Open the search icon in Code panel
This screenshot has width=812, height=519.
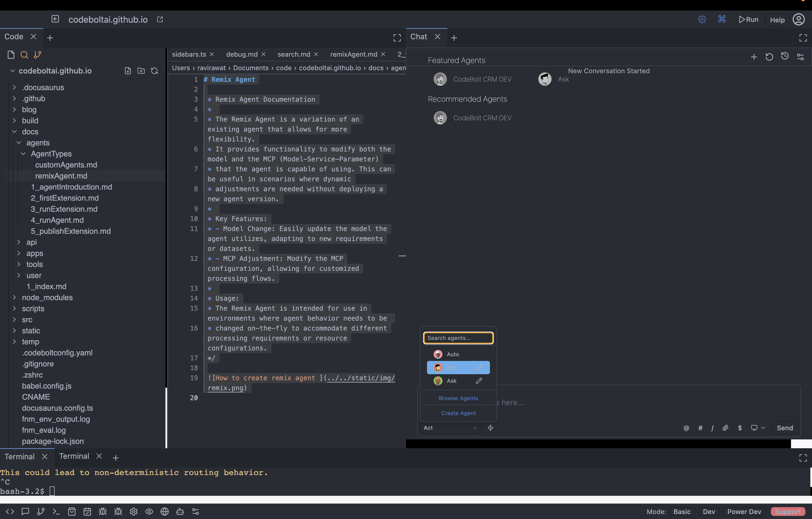pyautogui.click(x=24, y=55)
